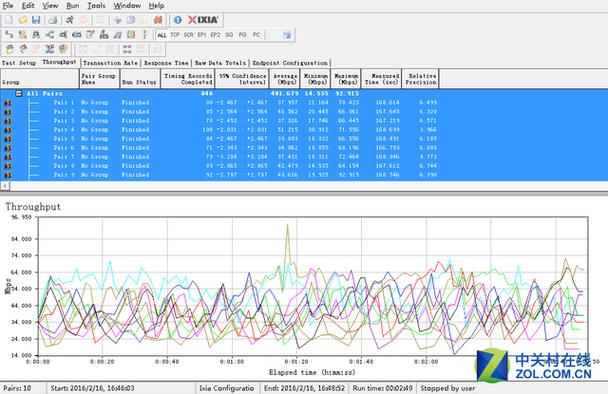Screen dimensions: 608x394
Task: Click the 'Run time: 00:02:49' status entry
Action: pos(382,388)
